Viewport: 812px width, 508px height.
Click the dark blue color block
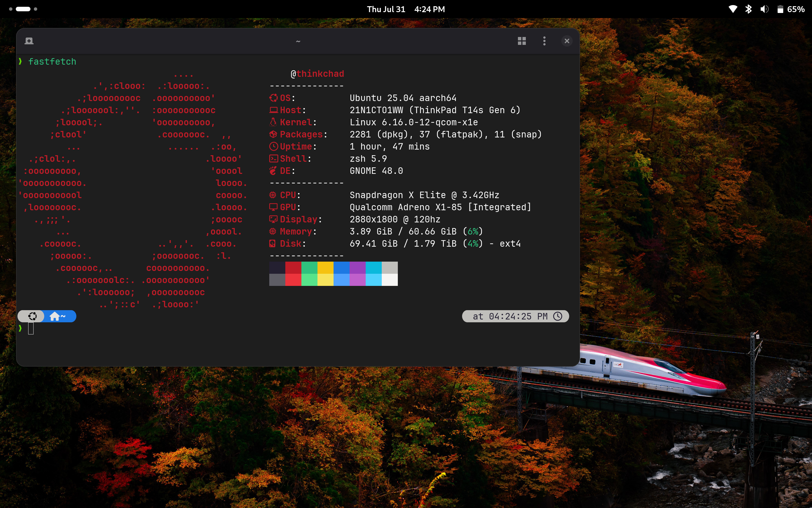342,268
